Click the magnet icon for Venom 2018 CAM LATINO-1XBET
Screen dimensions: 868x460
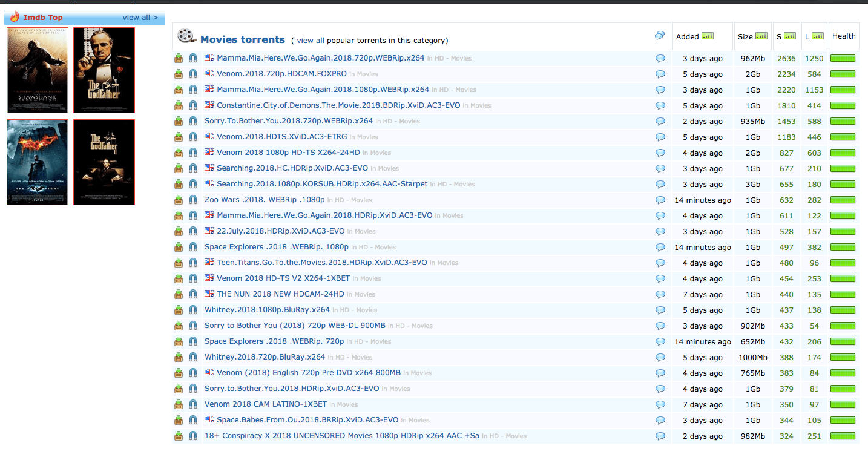click(193, 404)
